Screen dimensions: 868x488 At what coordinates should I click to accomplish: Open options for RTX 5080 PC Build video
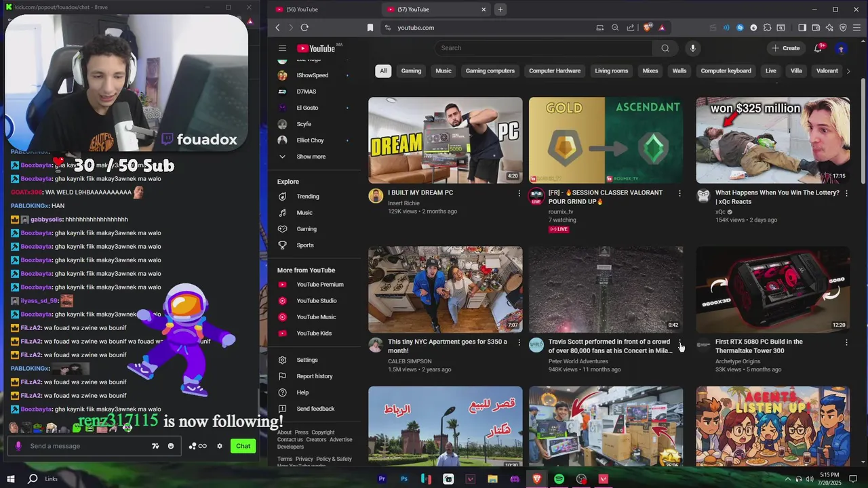click(846, 342)
